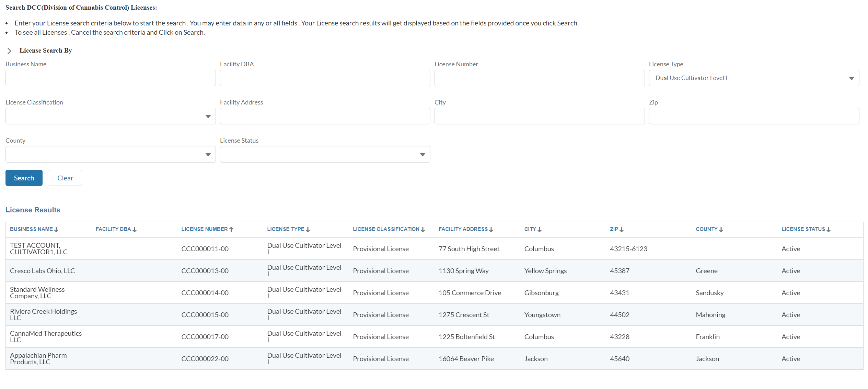Sort by Facility Address arrow icon

(491, 230)
